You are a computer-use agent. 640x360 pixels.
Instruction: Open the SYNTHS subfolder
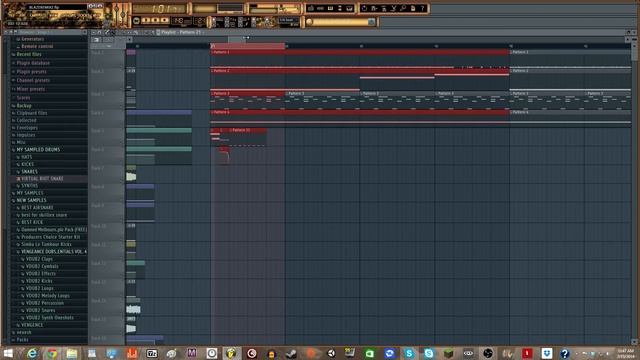click(29, 186)
